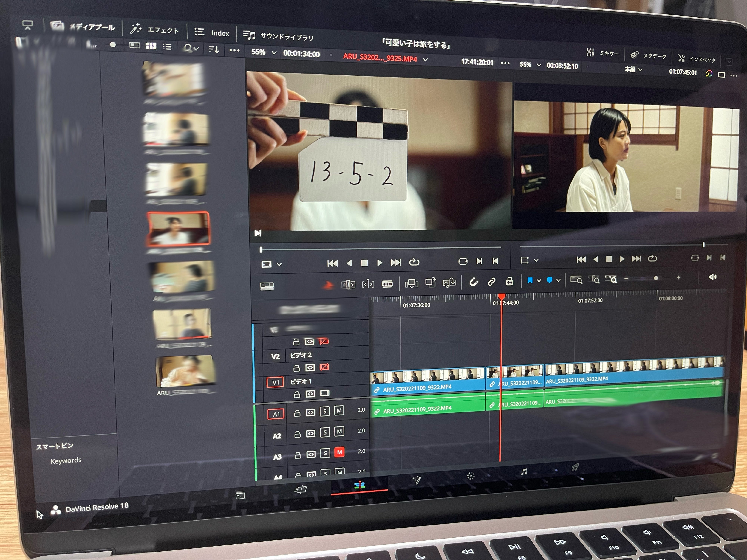This screenshot has height=560, width=747.
Task: Solo audio track A2
Action: (x=325, y=432)
